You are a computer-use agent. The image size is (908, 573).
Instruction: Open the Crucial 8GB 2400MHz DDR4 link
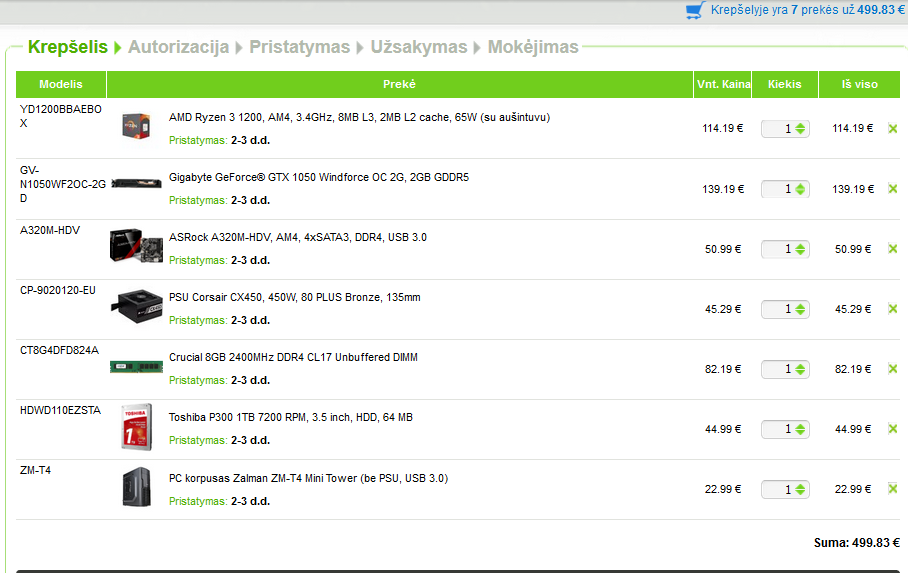293,357
